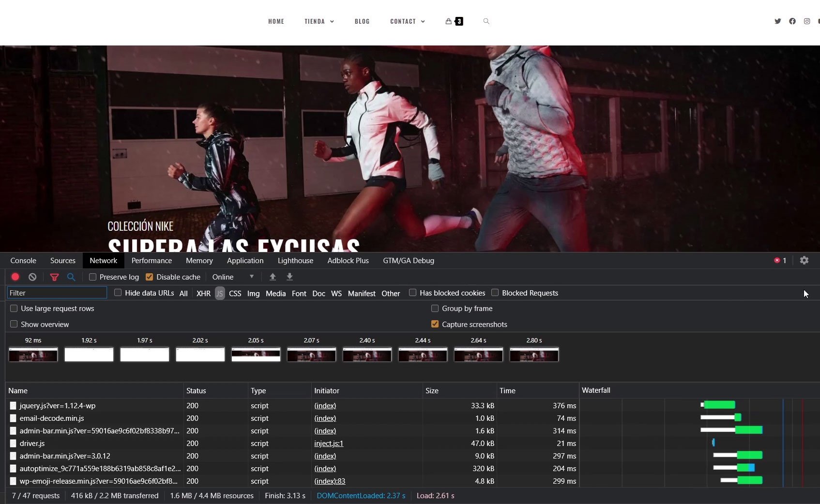The height and width of the screenshot is (504, 820).
Task: Open the Application tab
Action: (245, 260)
